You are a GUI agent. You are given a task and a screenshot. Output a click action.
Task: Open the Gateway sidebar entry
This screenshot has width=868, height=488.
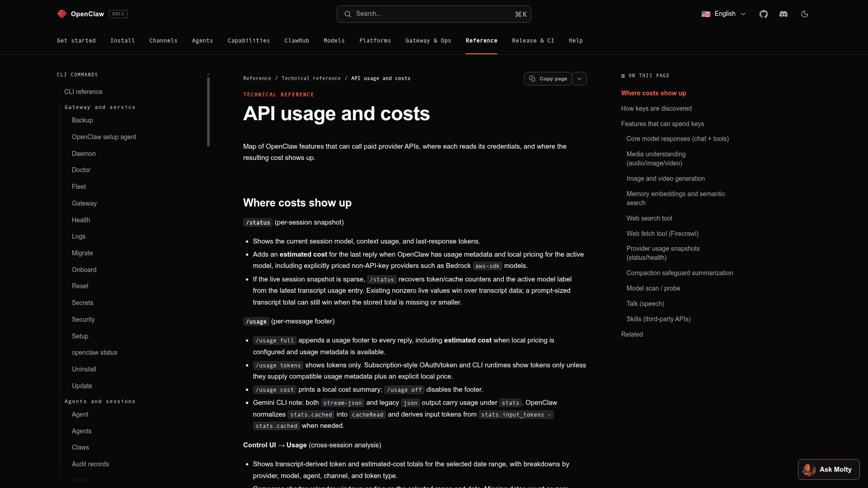(x=84, y=203)
